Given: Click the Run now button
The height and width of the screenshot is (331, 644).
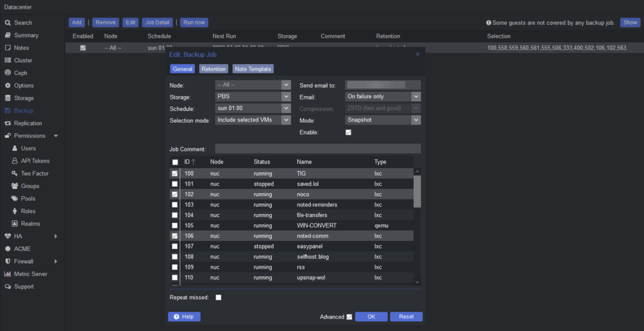Looking at the screenshot, I should pyautogui.click(x=194, y=23).
